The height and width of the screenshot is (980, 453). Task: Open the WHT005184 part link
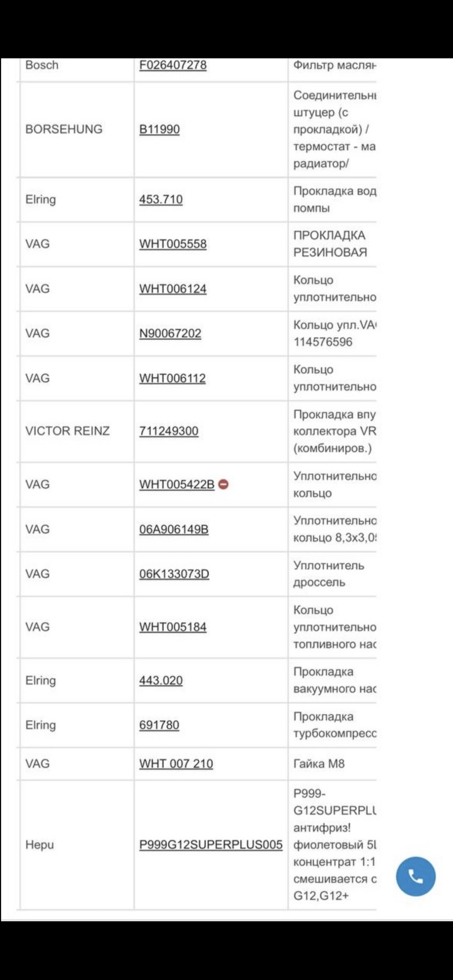173,627
